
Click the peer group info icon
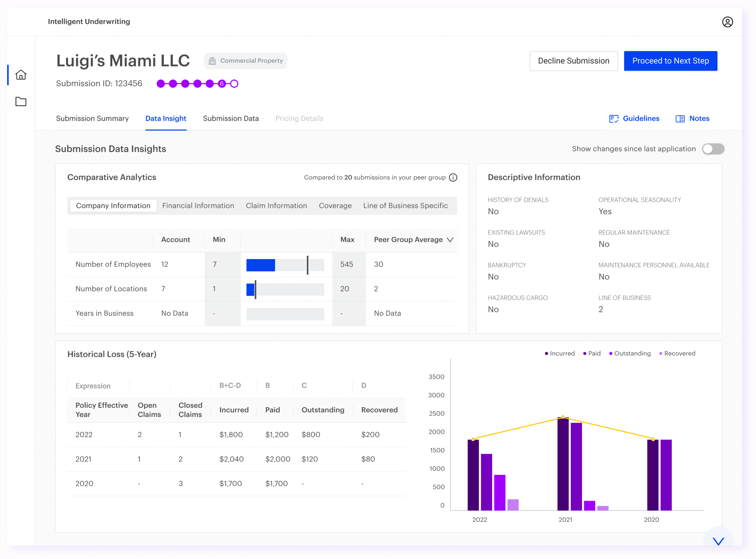tap(453, 177)
